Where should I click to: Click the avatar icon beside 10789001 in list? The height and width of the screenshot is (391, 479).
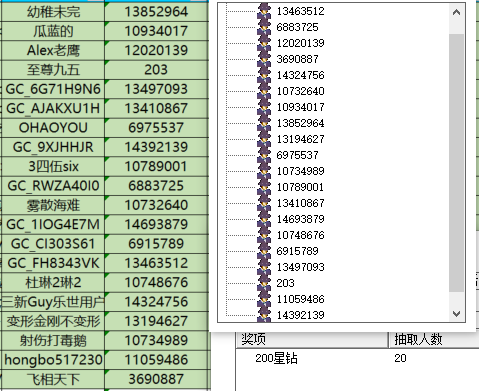[264, 187]
